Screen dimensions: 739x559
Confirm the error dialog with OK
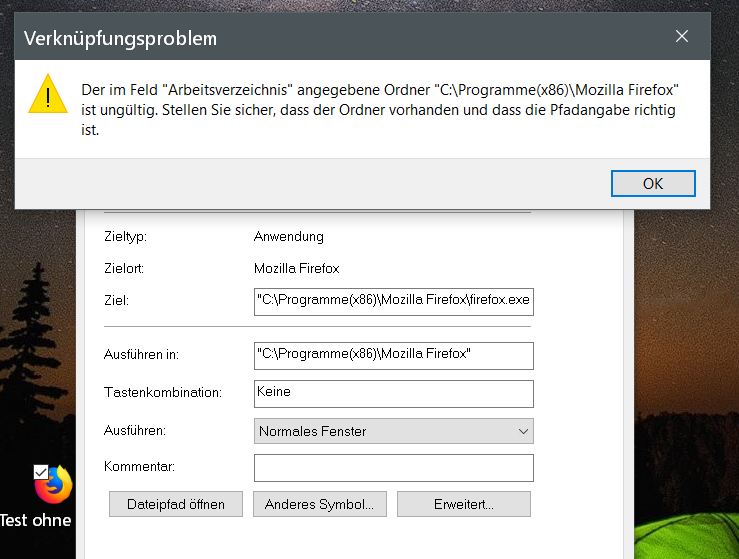click(653, 183)
